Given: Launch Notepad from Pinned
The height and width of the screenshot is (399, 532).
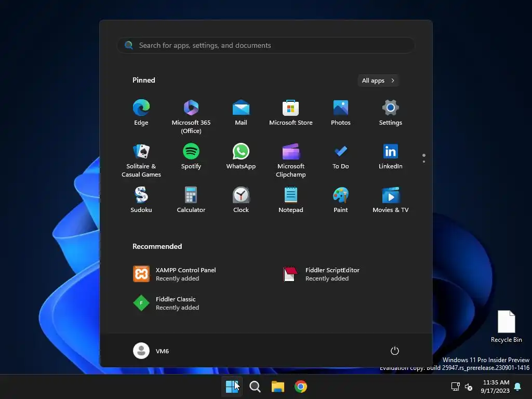Looking at the screenshot, I should pyautogui.click(x=291, y=200).
